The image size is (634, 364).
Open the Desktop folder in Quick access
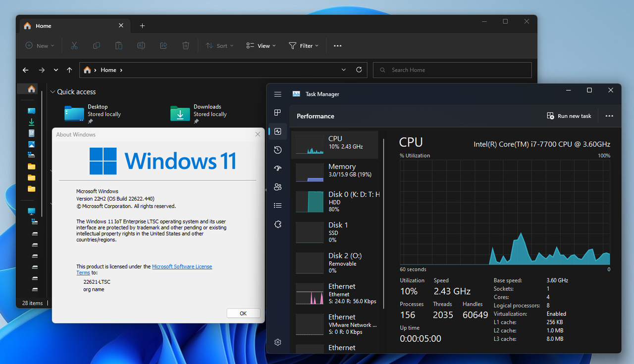click(x=93, y=114)
